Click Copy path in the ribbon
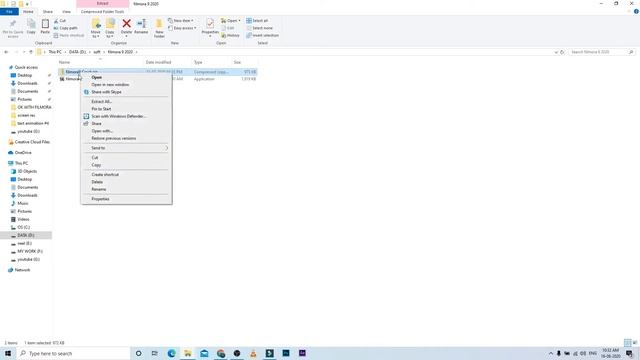 tap(65, 28)
